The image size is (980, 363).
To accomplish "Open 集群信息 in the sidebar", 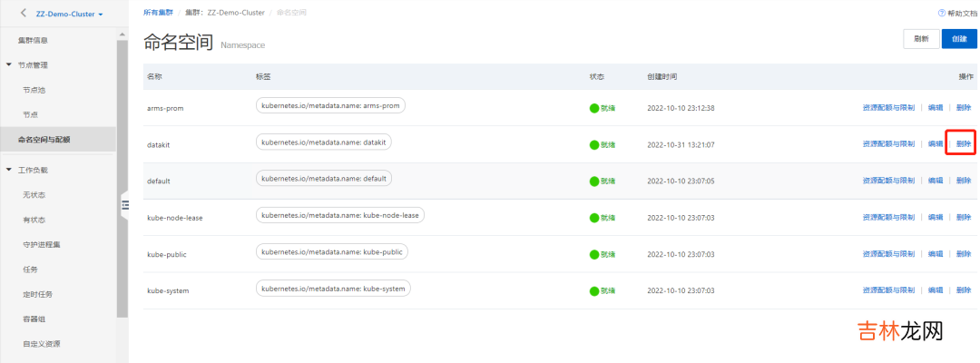I will pos(34,42).
